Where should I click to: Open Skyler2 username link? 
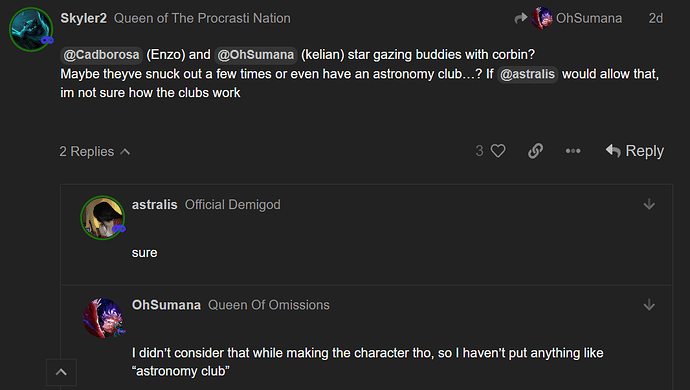[x=84, y=18]
